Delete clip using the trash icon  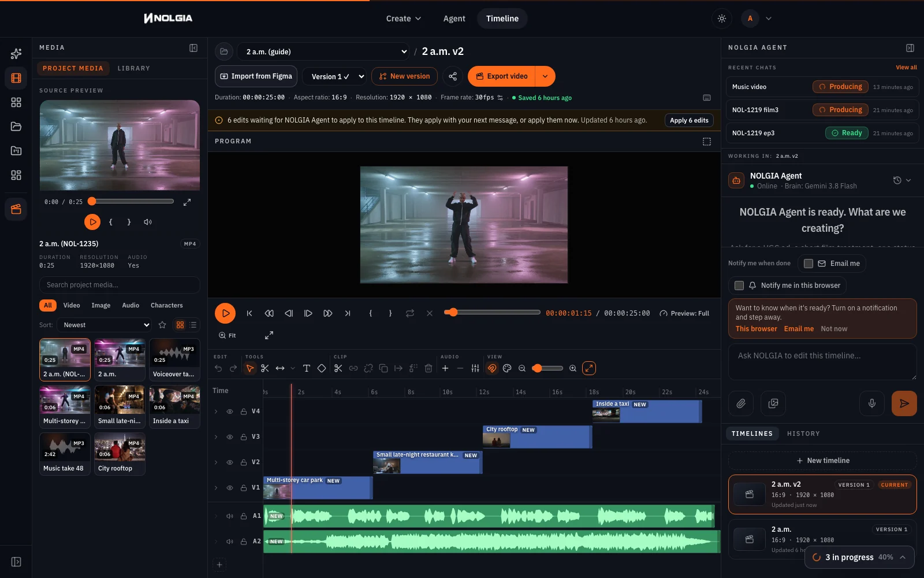pyautogui.click(x=429, y=368)
